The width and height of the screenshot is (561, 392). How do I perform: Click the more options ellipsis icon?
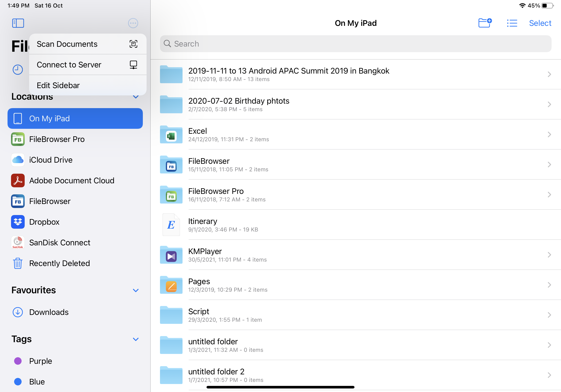(133, 23)
